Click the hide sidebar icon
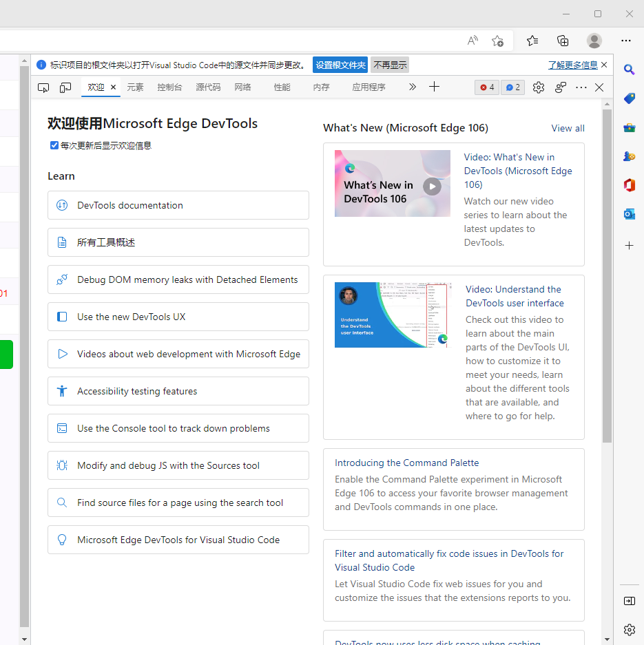This screenshot has width=644, height=645. click(x=629, y=601)
